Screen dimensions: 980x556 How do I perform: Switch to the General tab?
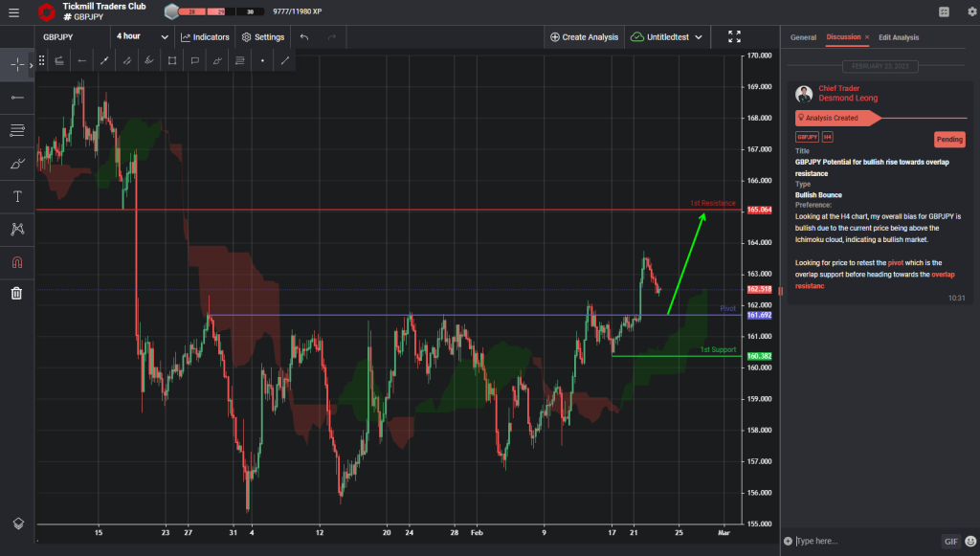coord(804,38)
